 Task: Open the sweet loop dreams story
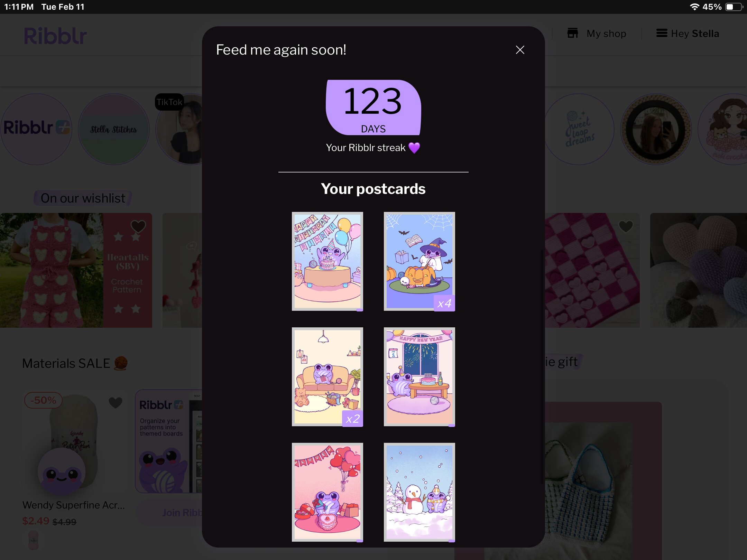point(580,129)
